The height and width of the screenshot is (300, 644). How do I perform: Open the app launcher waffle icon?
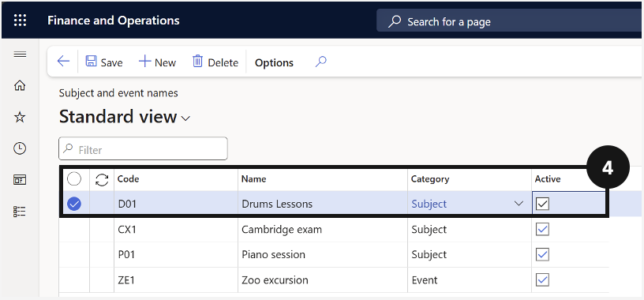tap(21, 21)
